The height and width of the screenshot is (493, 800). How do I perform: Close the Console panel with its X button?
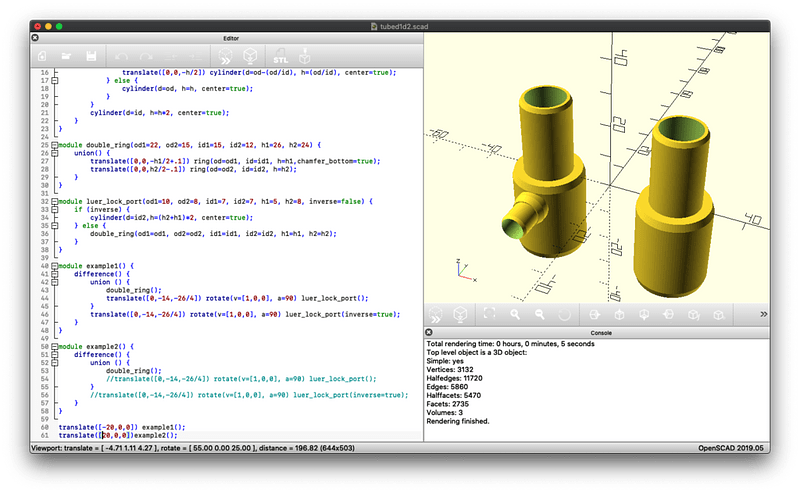(429, 332)
